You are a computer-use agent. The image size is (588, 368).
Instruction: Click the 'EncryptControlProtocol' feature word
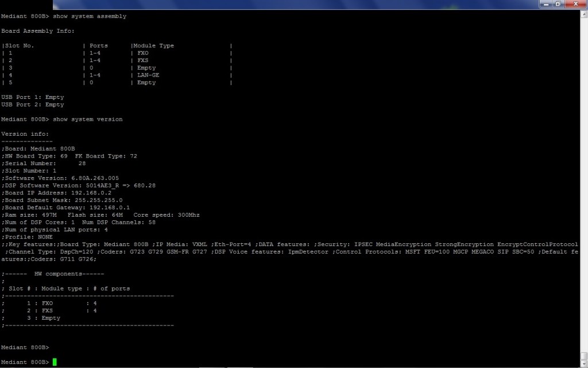537,244
